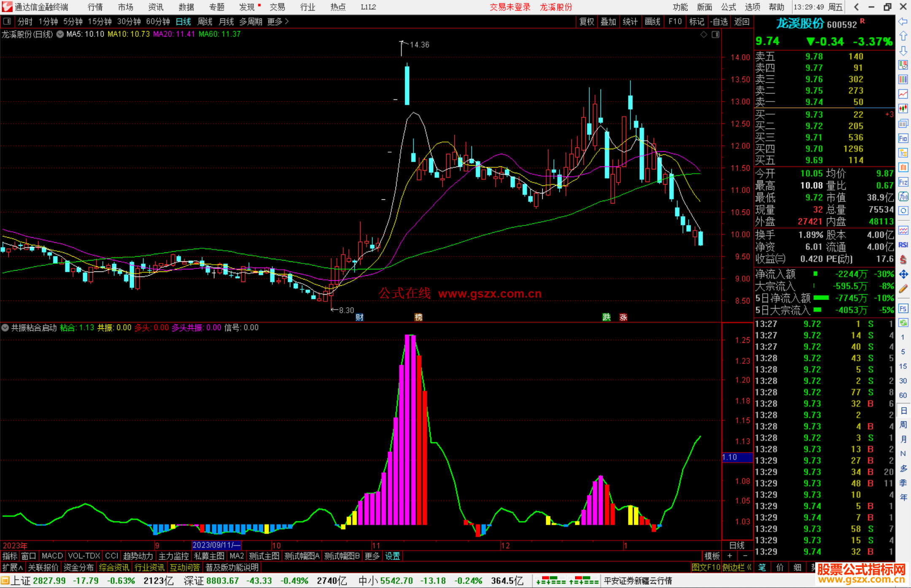Click the four-way move arrows icon
Viewport: 911px width, 588px height.
tap(903, 274)
